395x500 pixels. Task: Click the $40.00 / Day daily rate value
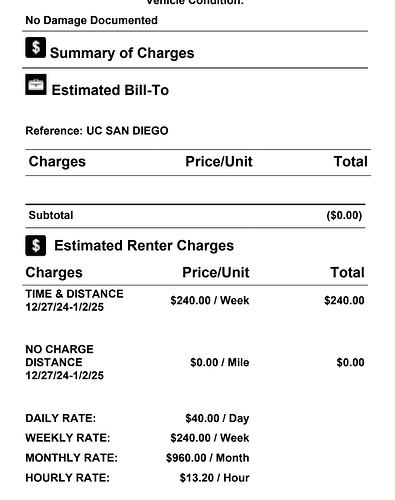pyautogui.click(x=217, y=418)
